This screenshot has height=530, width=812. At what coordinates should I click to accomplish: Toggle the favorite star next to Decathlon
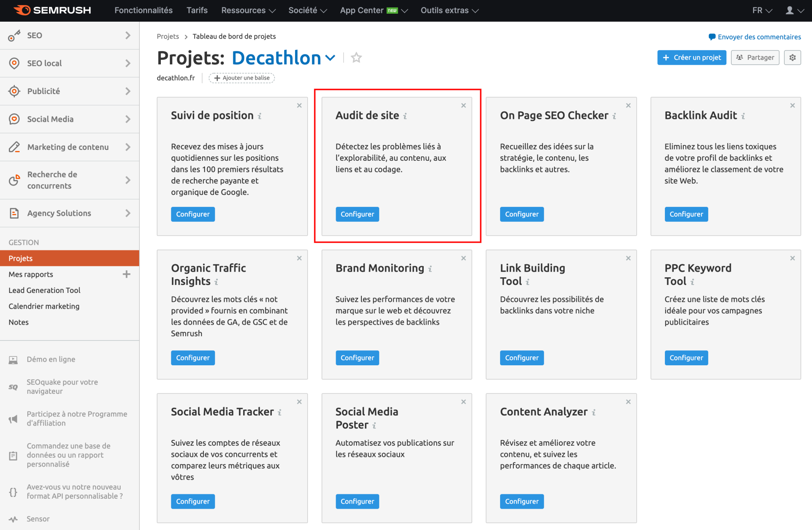(x=356, y=57)
